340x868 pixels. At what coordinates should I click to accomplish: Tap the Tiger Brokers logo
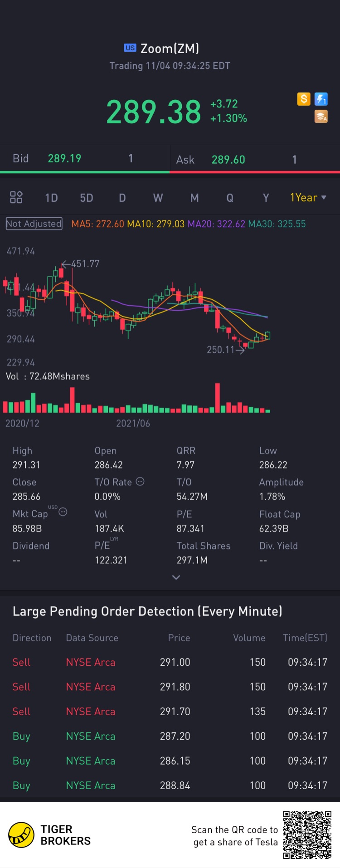point(21,835)
